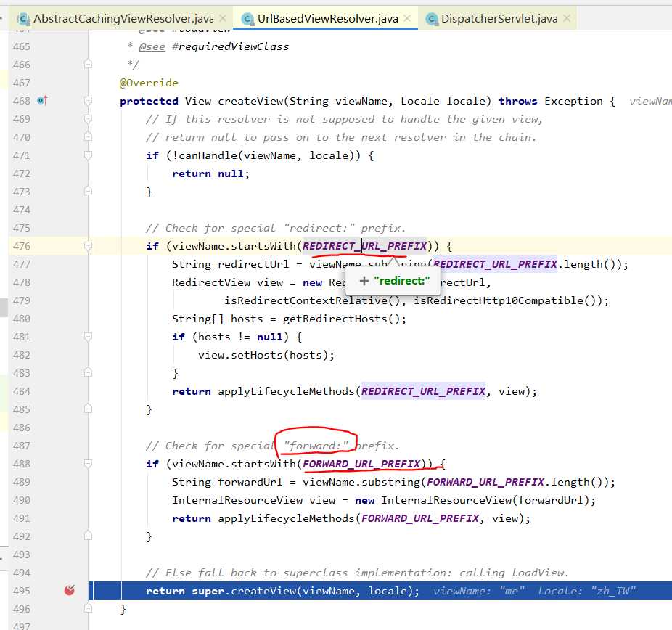
Task: Click line number 493 in the gutter
Action: (x=22, y=554)
